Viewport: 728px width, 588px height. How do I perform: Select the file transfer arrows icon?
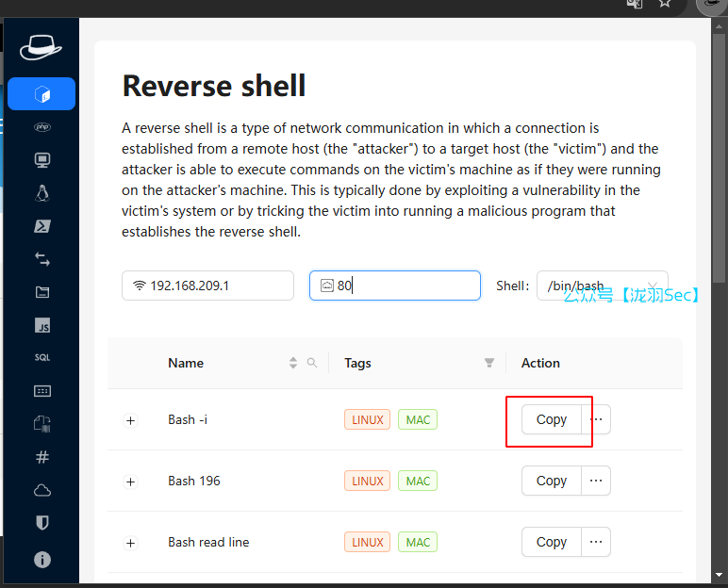click(41, 259)
